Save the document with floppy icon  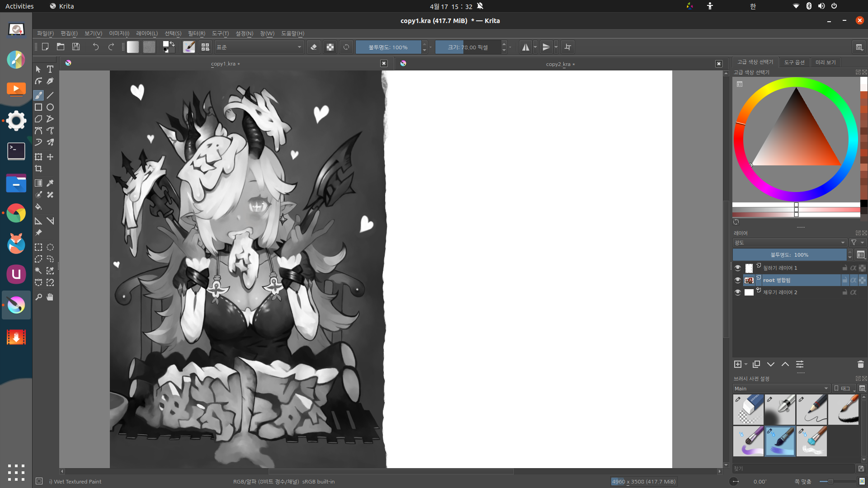76,47
